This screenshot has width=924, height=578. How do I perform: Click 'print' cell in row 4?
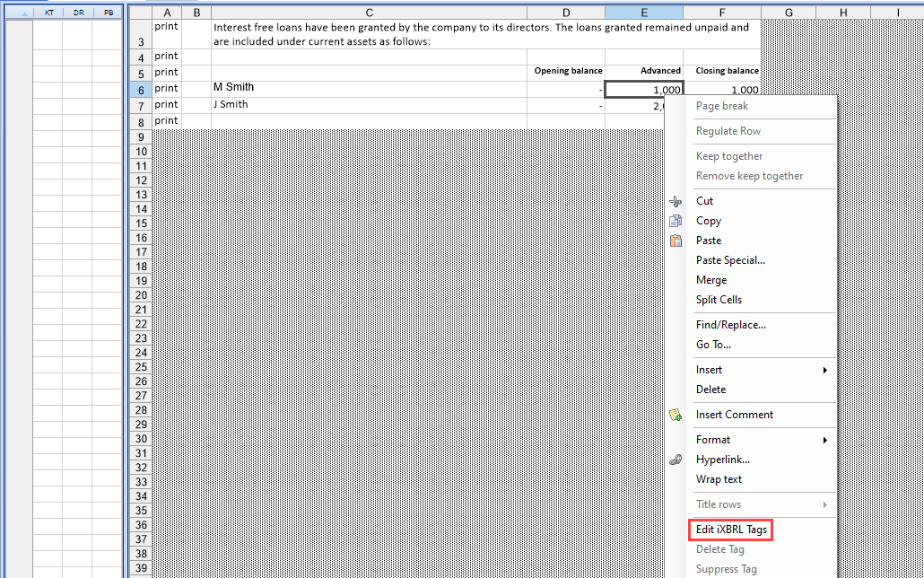(x=167, y=57)
